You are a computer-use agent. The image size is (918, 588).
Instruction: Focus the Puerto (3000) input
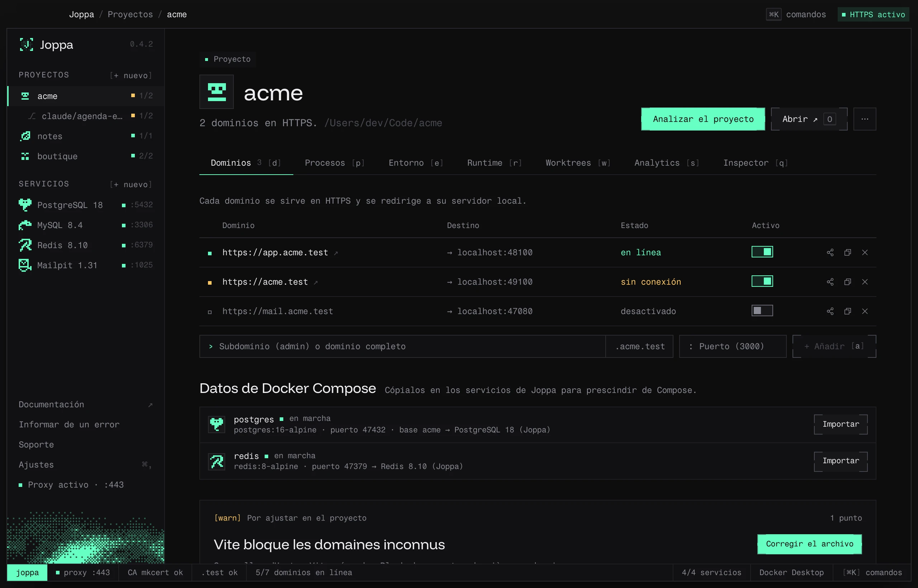(x=732, y=346)
